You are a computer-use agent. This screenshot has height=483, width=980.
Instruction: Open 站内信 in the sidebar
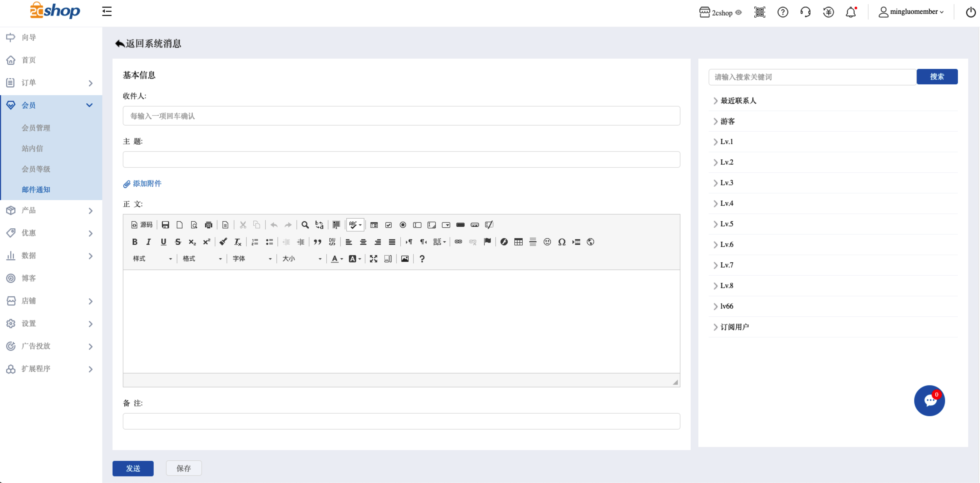pos(32,149)
